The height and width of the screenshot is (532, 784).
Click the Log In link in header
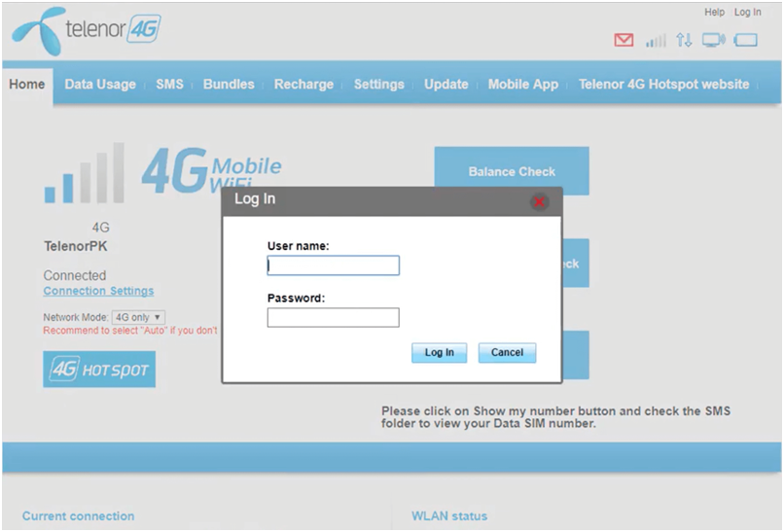[747, 12]
